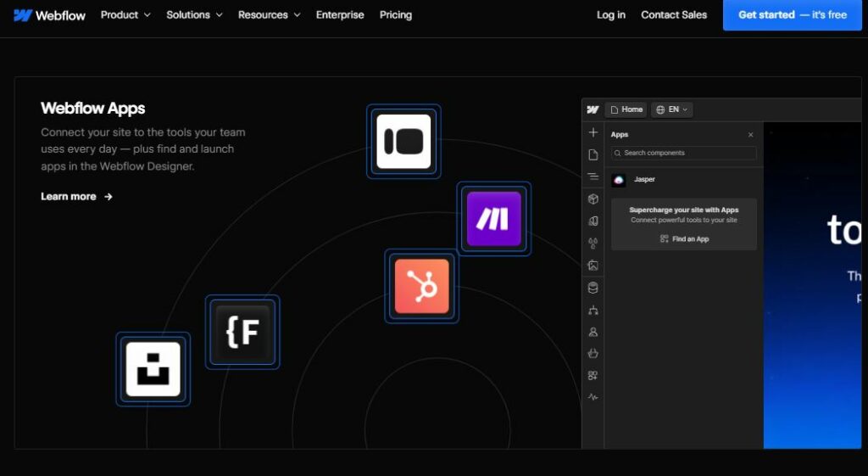Click the Webflow logo in the navbar

pyautogui.click(x=49, y=15)
